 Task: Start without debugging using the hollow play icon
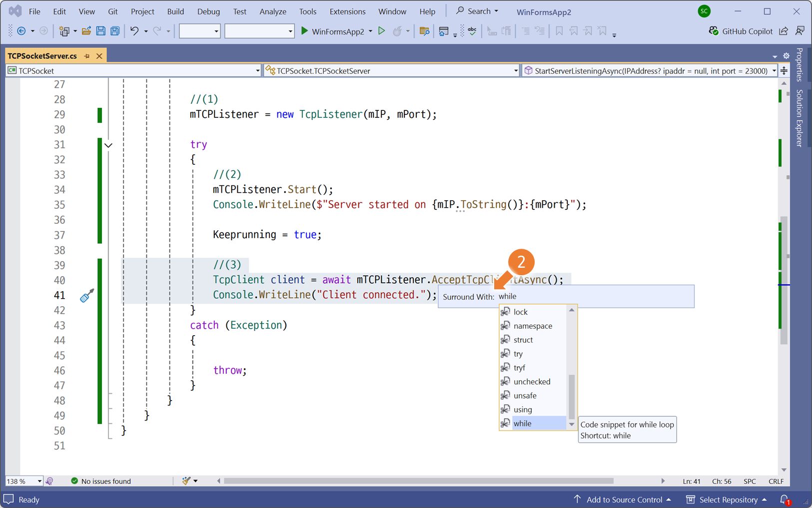pos(382,31)
